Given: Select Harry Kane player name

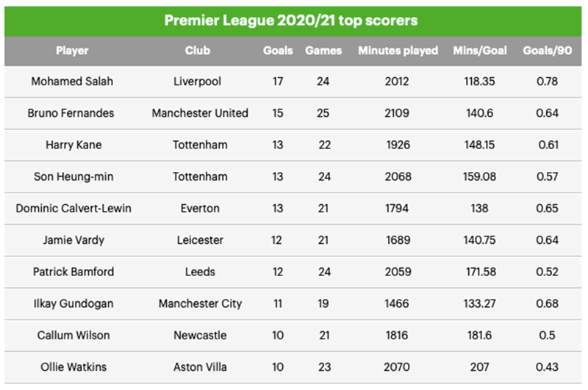Looking at the screenshot, I should tap(72, 145).
